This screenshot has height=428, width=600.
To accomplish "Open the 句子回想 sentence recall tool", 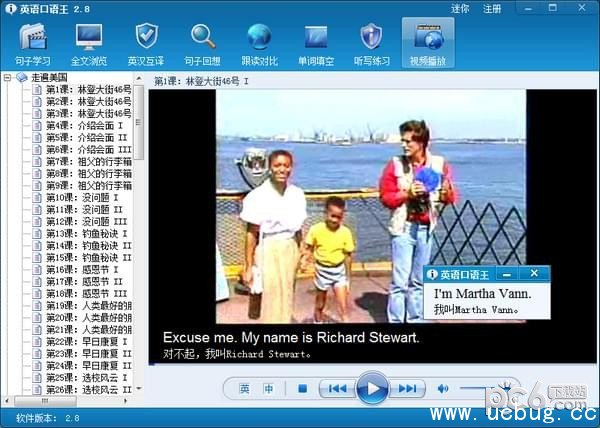I will (x=204, y=43).
